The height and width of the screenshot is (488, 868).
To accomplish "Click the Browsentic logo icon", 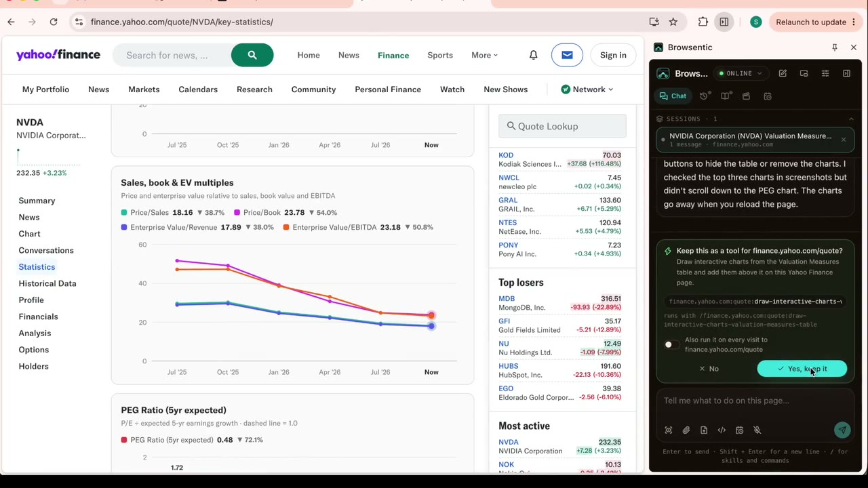I will 663,73.
